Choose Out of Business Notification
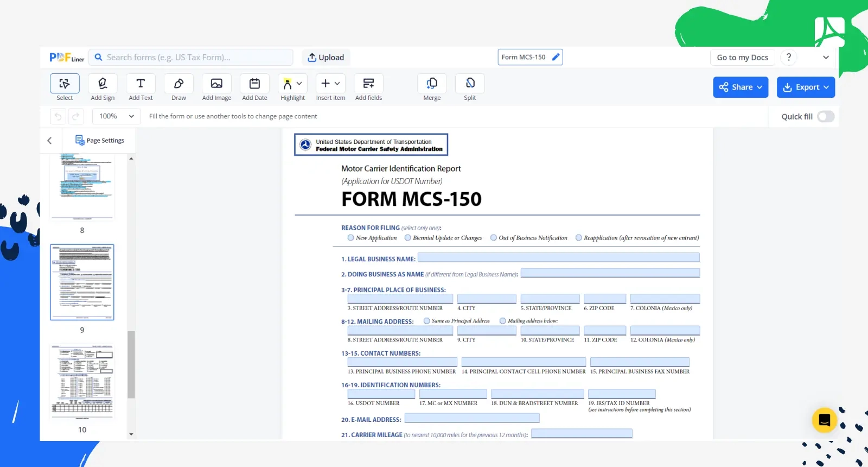The image size is (868, 467). tap(493, 238)
